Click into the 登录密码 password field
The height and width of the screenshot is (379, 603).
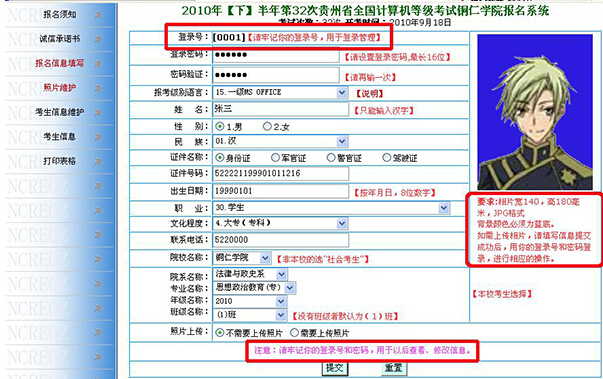(276, 55)
